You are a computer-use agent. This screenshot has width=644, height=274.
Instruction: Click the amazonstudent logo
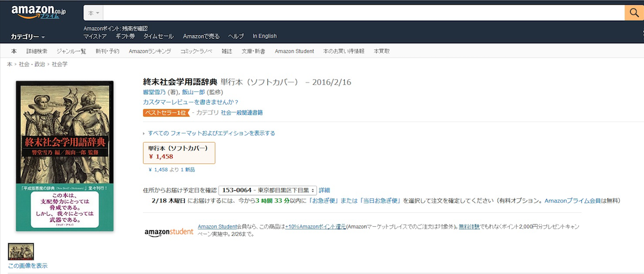[169, 232]
